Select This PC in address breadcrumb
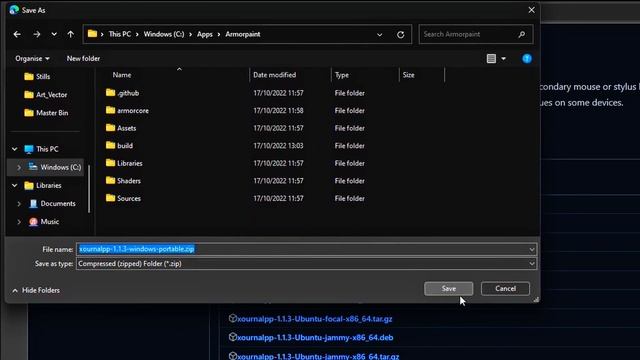 pyautogui.click(x=120, y=34)
